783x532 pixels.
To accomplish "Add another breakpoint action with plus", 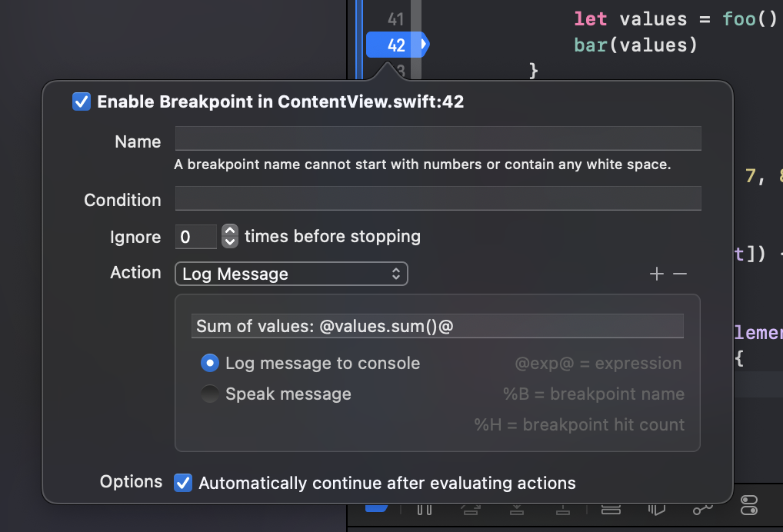I will (x=657, y=274).
